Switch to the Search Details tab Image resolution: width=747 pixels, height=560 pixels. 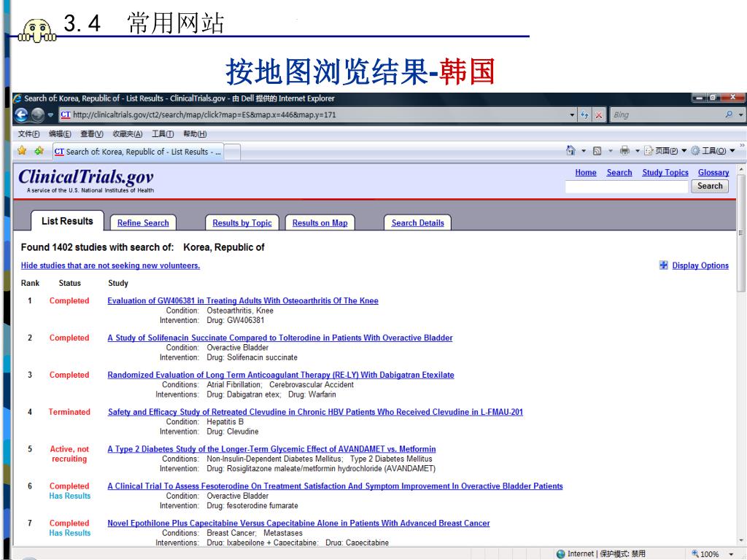click(417, 223)
